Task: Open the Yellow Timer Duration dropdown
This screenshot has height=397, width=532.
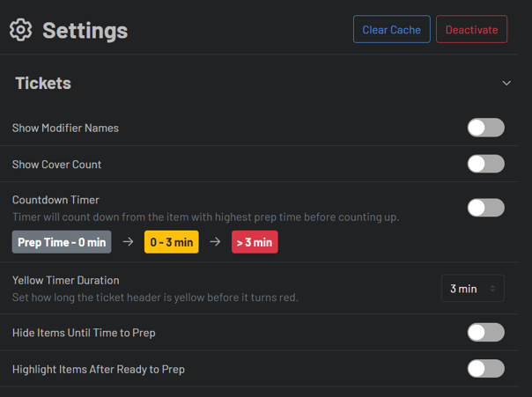Action: click(x=472, y=289)
